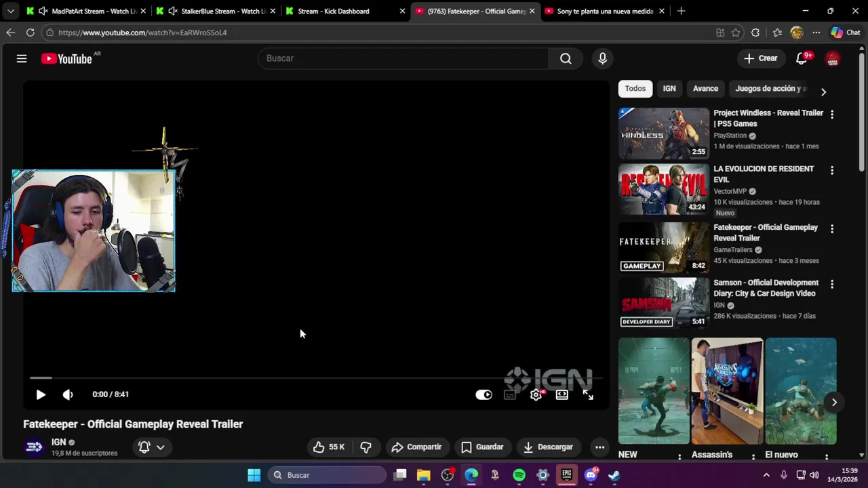Select the Avance filter chip
This screenshot has height=488, width=868.
point(705,89)
